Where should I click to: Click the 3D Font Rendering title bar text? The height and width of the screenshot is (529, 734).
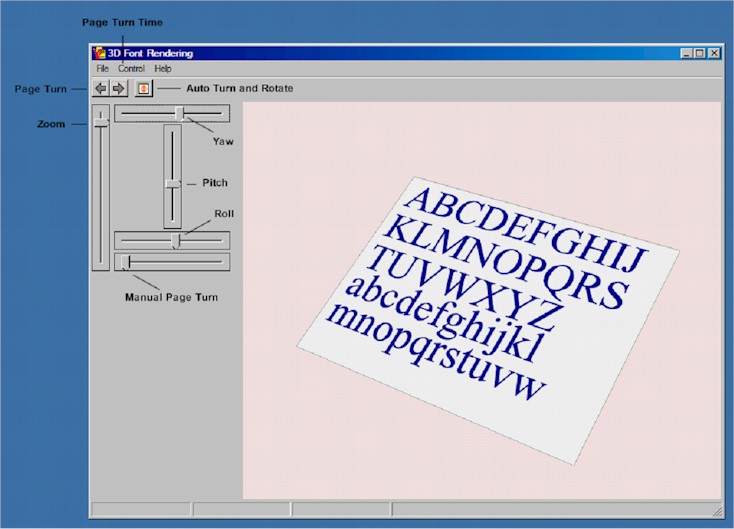pos(150,53)
